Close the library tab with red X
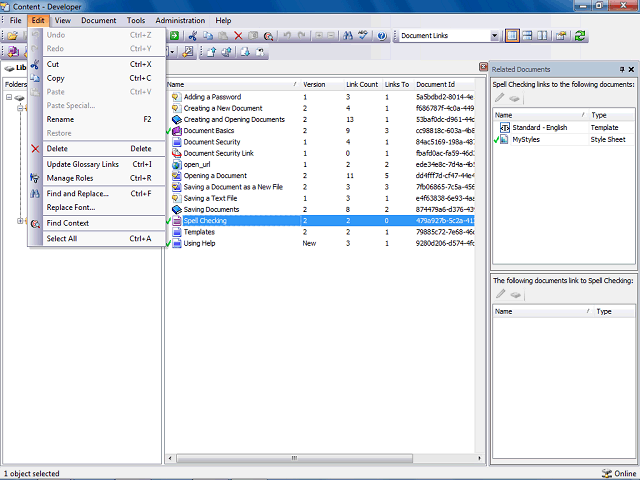Image resolution: width=640 pixels, height=480 pixels. click(483, 67)
